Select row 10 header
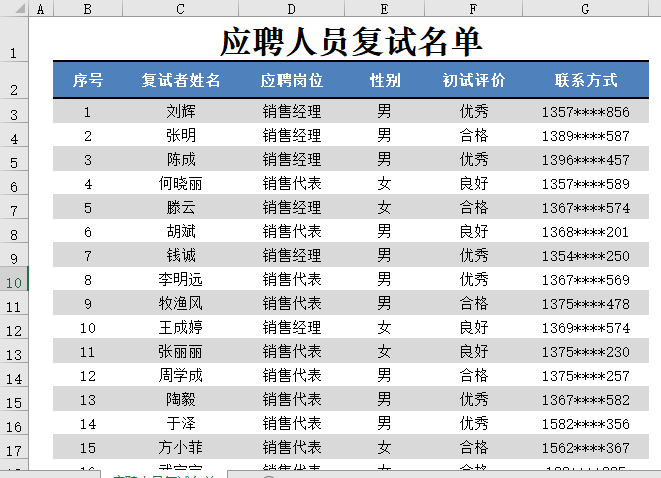 (x=14, y=281)
